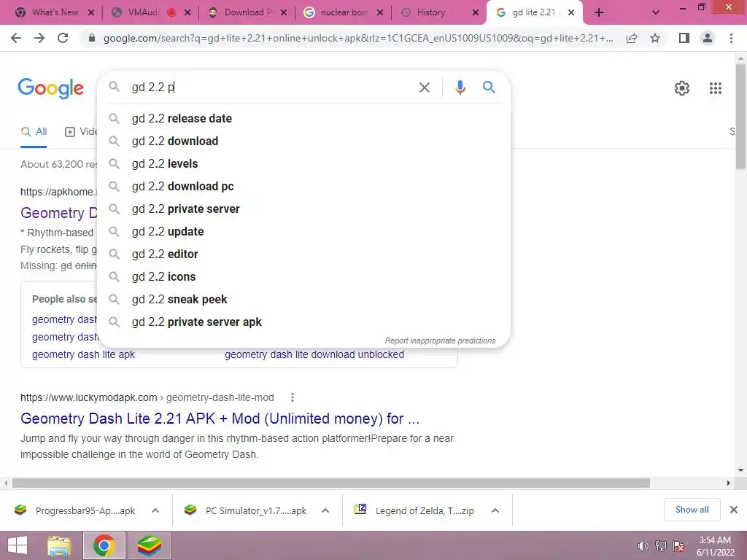Click Report inappropriate predictions
747x560 pixels.
tap(440, 341)
